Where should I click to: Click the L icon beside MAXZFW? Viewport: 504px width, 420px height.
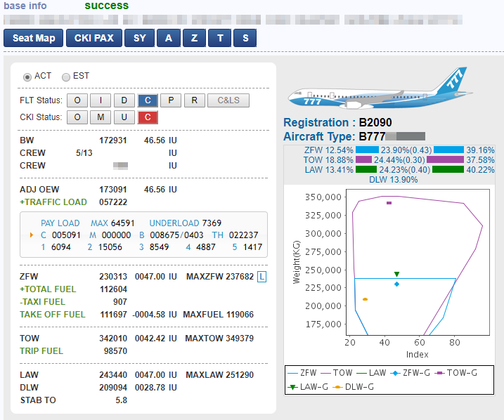(262, 277)
